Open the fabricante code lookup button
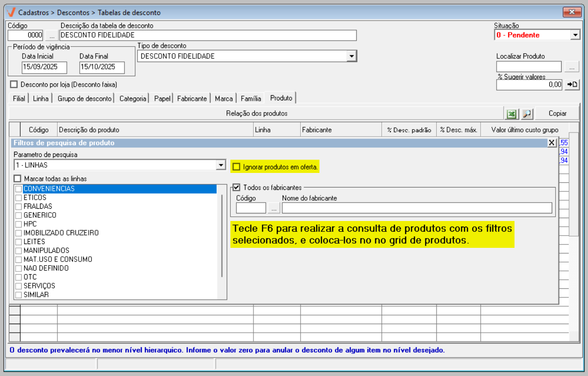This screenshot has height=376, width=588. 274,208
